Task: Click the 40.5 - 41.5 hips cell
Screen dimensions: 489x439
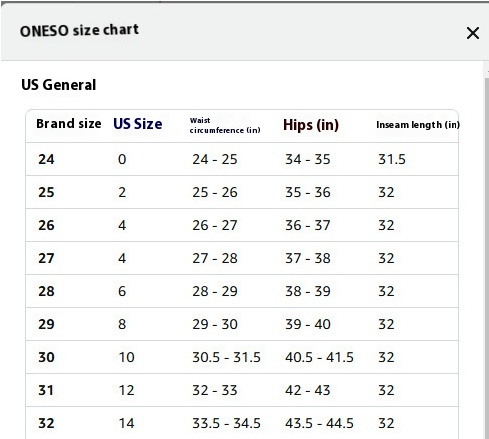Action: pyautogui.click(x=319, y=357)
